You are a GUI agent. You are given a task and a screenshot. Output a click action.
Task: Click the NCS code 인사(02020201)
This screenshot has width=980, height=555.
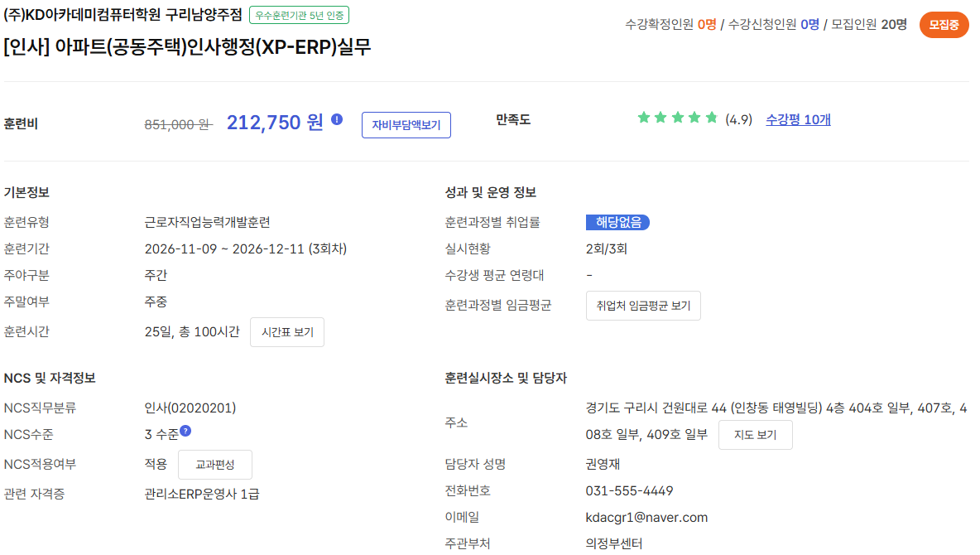190,408
